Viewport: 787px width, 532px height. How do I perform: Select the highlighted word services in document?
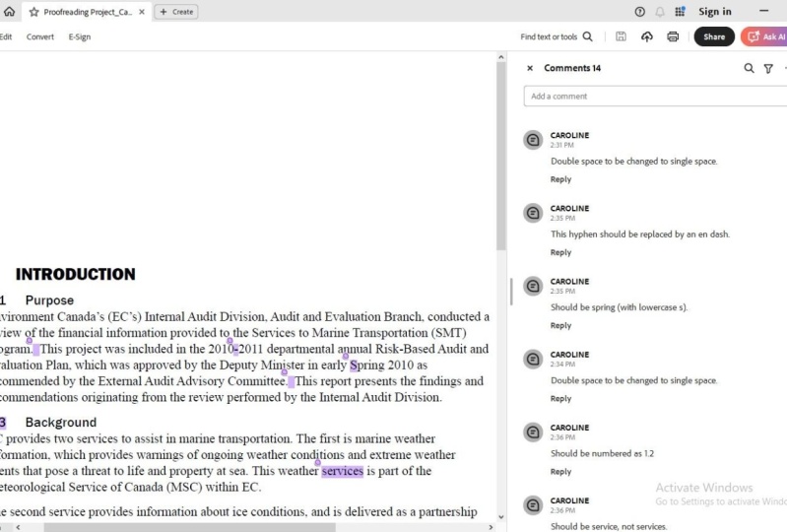pyautogui.click(x=343, y=471)
